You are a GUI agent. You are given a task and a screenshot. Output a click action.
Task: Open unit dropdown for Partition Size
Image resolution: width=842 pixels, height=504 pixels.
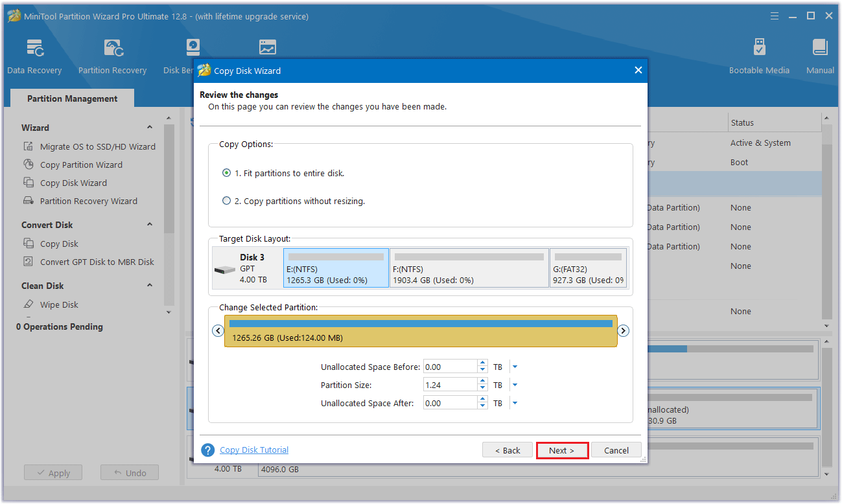click(515, 385)
